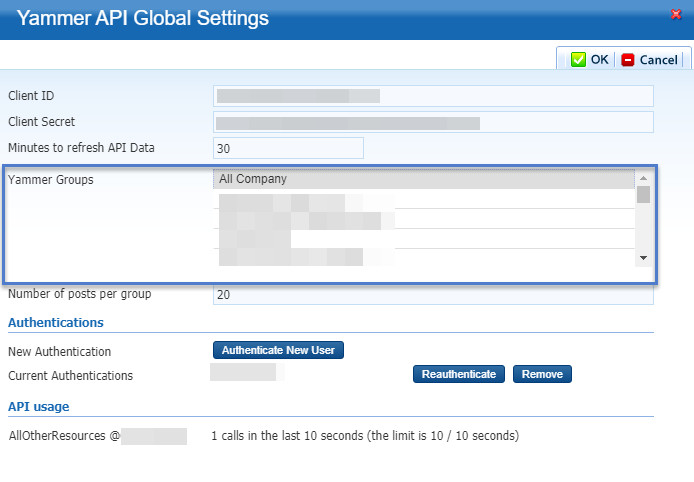Click Yammer Groups scrollbar up arrow

point(644,178)
